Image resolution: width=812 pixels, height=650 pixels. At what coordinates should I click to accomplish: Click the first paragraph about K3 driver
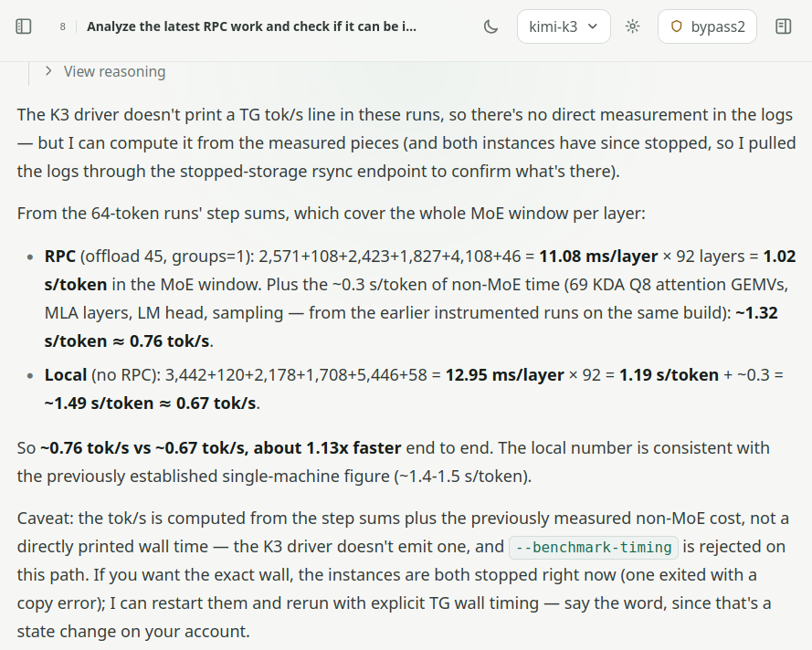click(406, 142)
